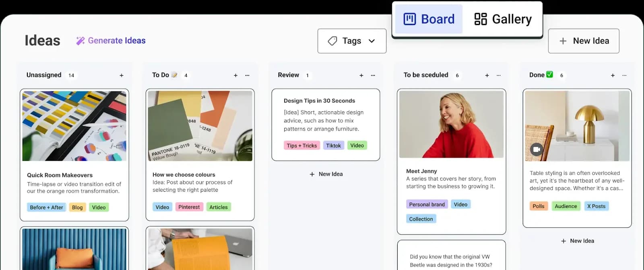Image resolution: width=644 pixels, height=270 pixels.
Task: Select the pink Tips + Tricks tag
Action: click(x=301, y=145)
